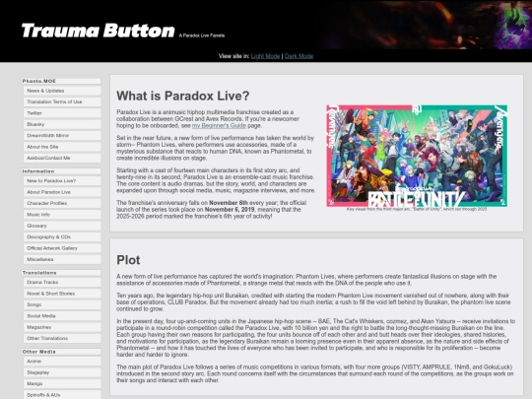This screenshot has width=532, height=399.
Task: Open Official Artwork Gallery page
Action: 62,248
